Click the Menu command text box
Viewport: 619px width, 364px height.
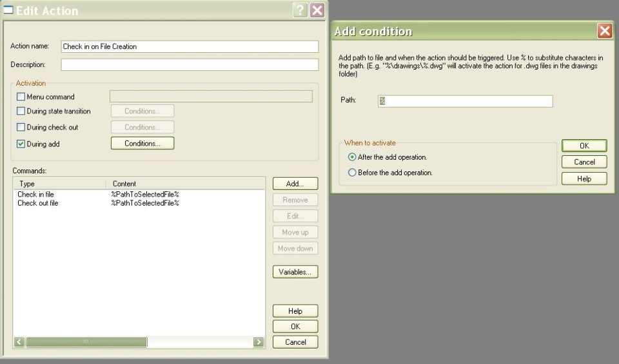click(211, 96)
